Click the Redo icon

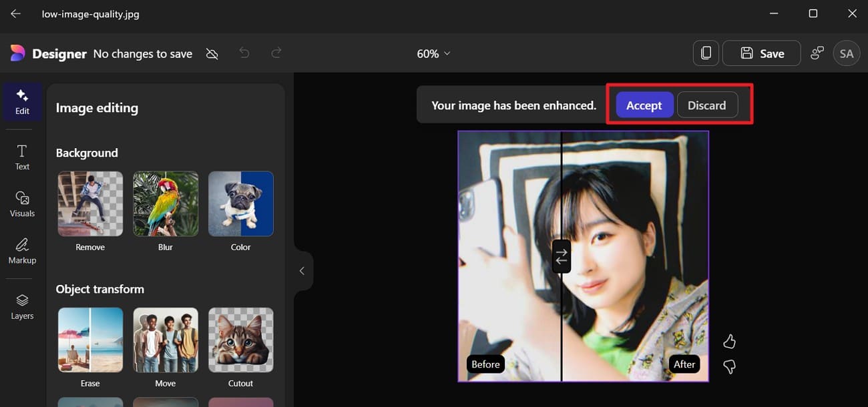(276, 53)
